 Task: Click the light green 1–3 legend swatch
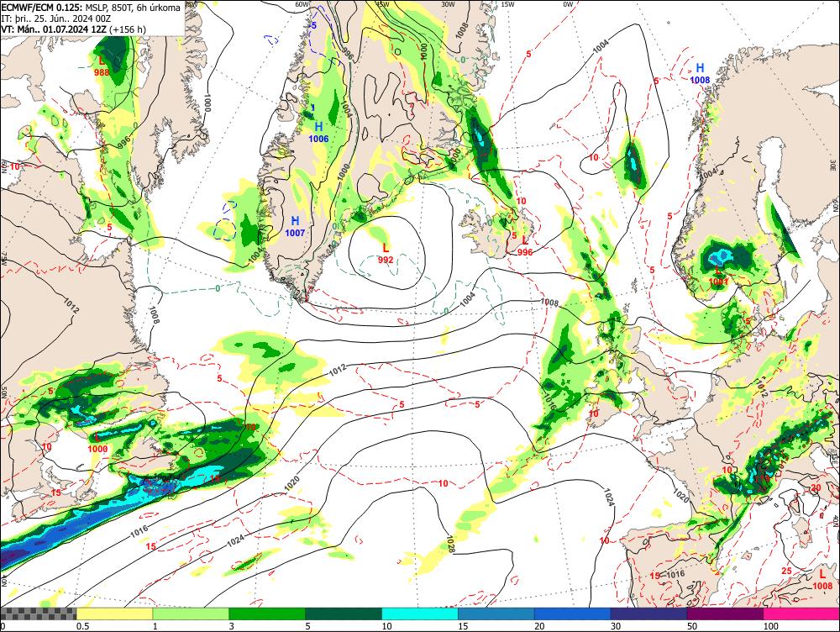point(191,614)
